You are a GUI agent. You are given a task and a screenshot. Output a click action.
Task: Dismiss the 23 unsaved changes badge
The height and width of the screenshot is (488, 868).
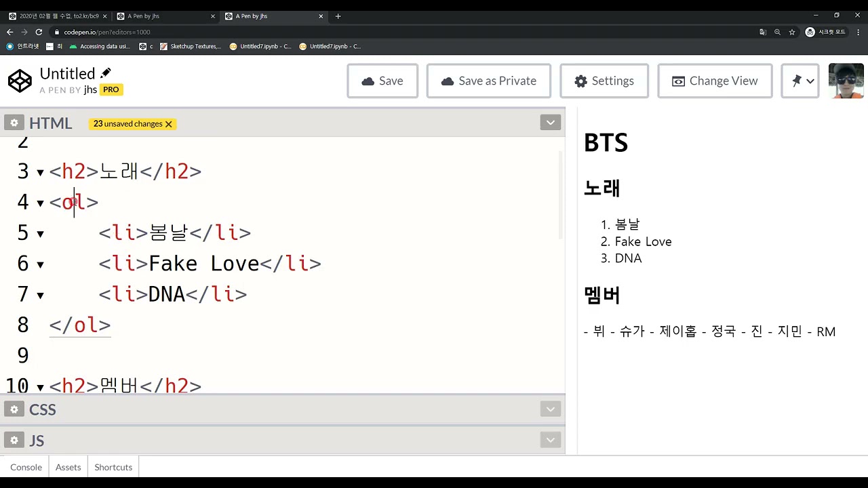pyautogui.click(x=169, y=124)
